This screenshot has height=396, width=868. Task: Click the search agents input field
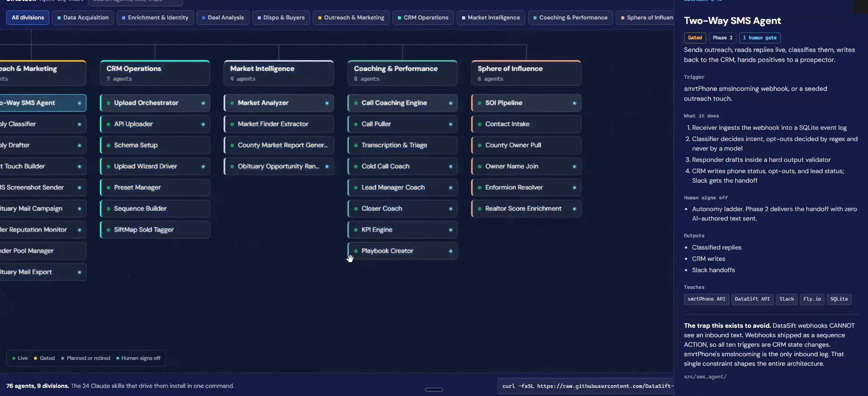click(136, 2)
